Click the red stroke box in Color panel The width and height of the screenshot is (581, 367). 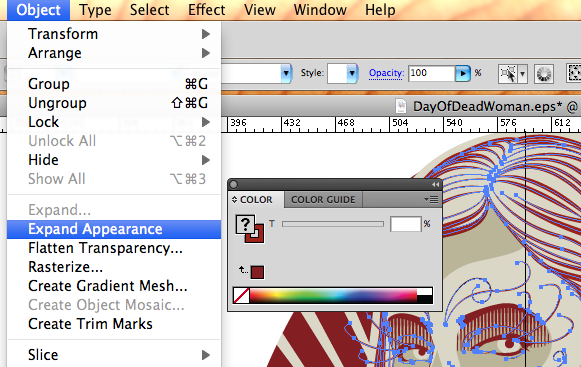tap(258, 237)
